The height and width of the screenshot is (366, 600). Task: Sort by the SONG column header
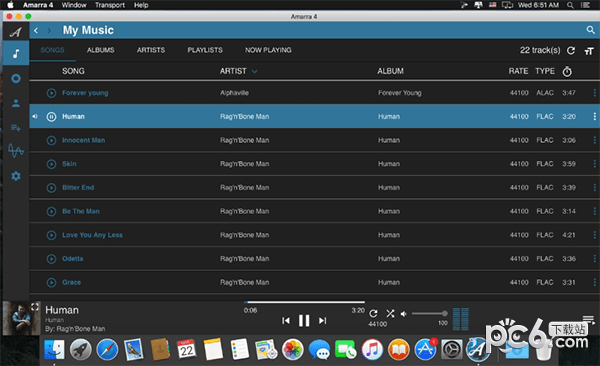(x=73, y=71)
